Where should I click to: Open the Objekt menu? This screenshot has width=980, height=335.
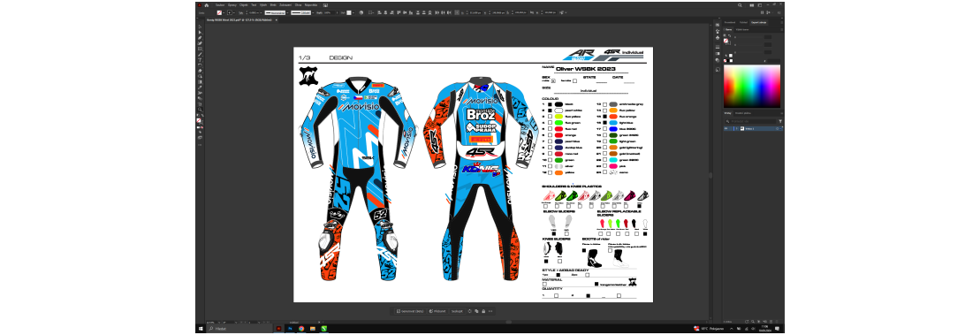pos(244,5)
